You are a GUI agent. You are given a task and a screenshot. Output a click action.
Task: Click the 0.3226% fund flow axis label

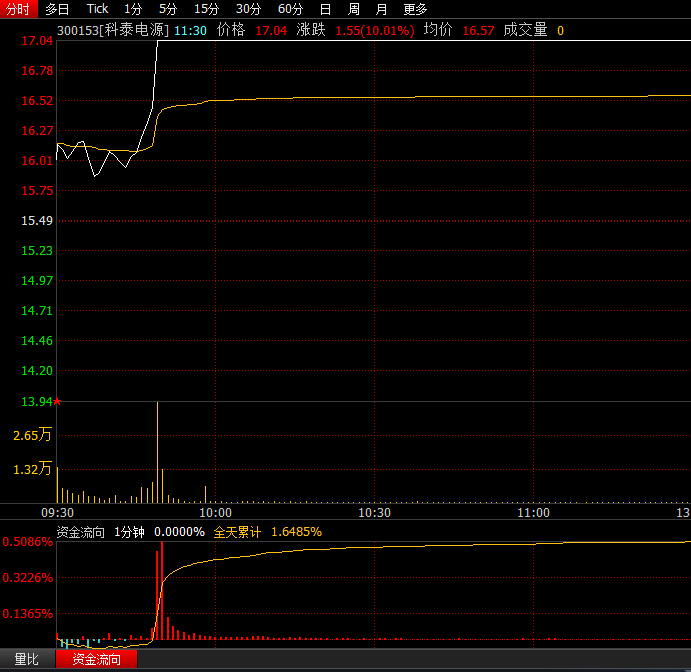(28, 578)
